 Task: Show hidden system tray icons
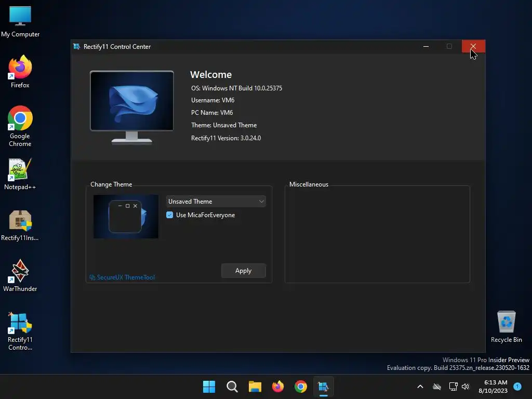coord(420,387)
